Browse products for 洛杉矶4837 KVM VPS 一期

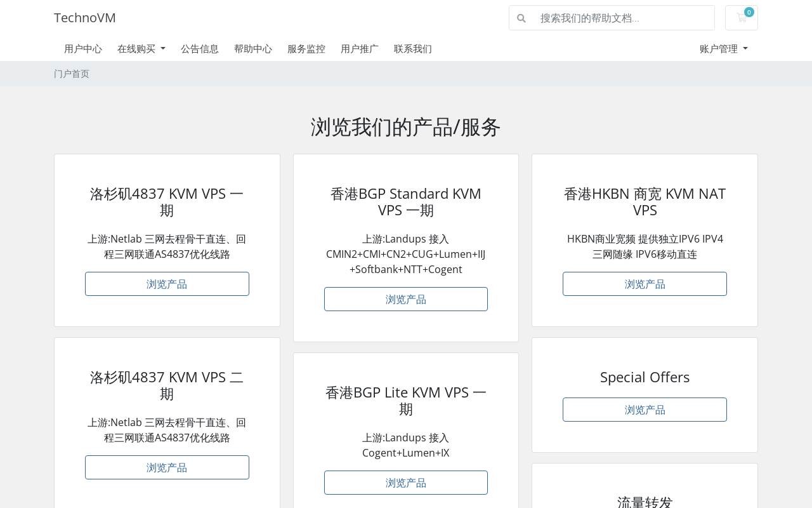[167, 284]
